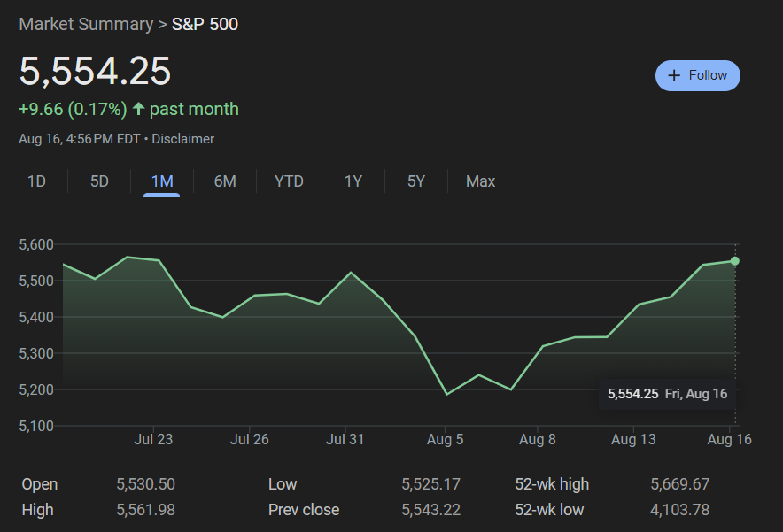Click the 5,100 y-axis label

click(x=36, y=426)
